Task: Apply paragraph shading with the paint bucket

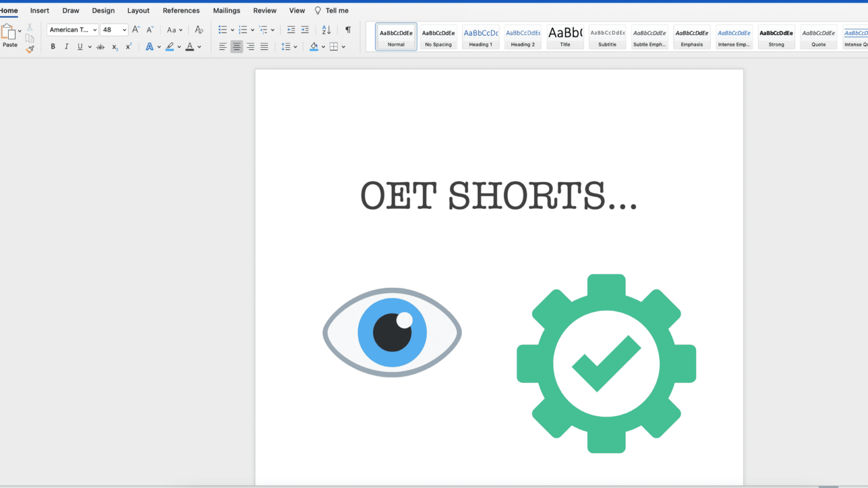Action: click(x=314, y=47)
